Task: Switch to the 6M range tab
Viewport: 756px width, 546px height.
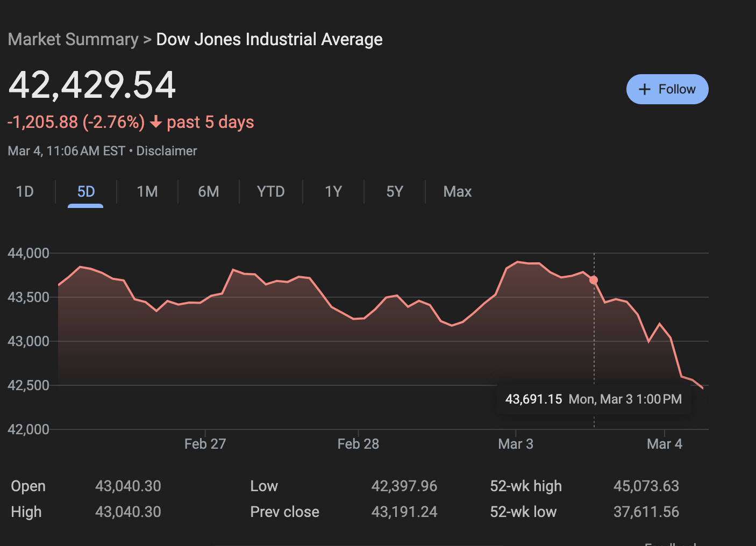Action: pos(209,192)
